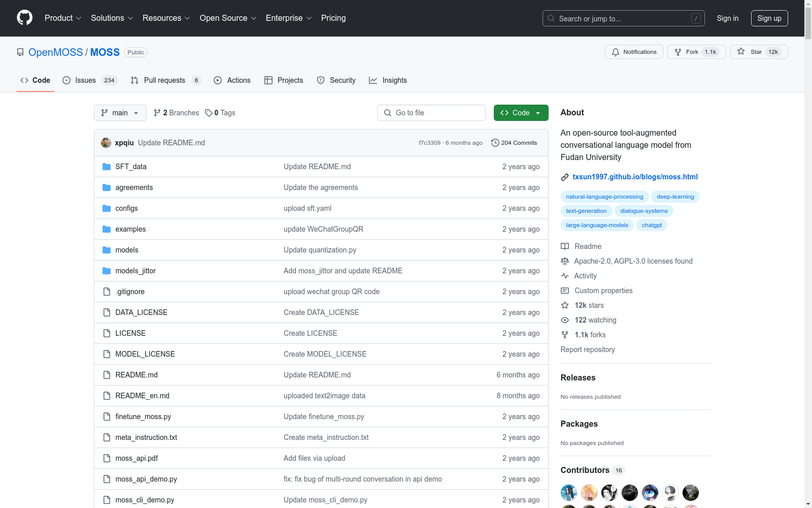Open the Solutions dropdown menu
This screenshot has height=508, width=812.
pos(112,18)
